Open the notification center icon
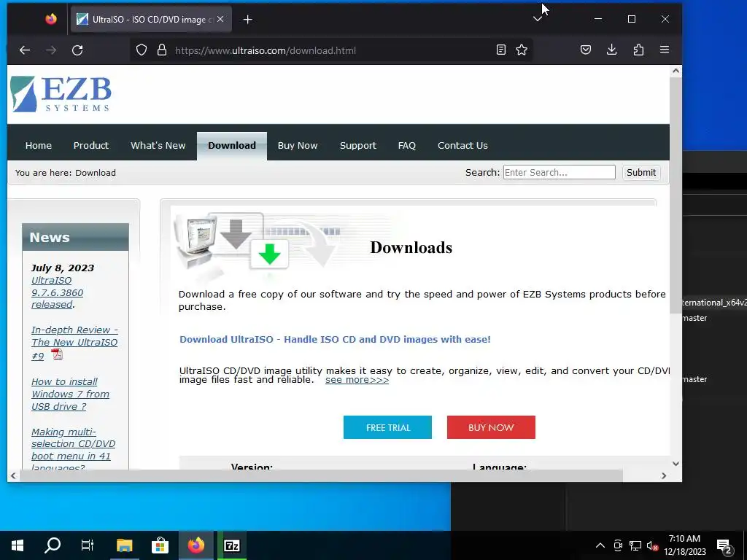 pyautogui.click(x=724, y=547)
